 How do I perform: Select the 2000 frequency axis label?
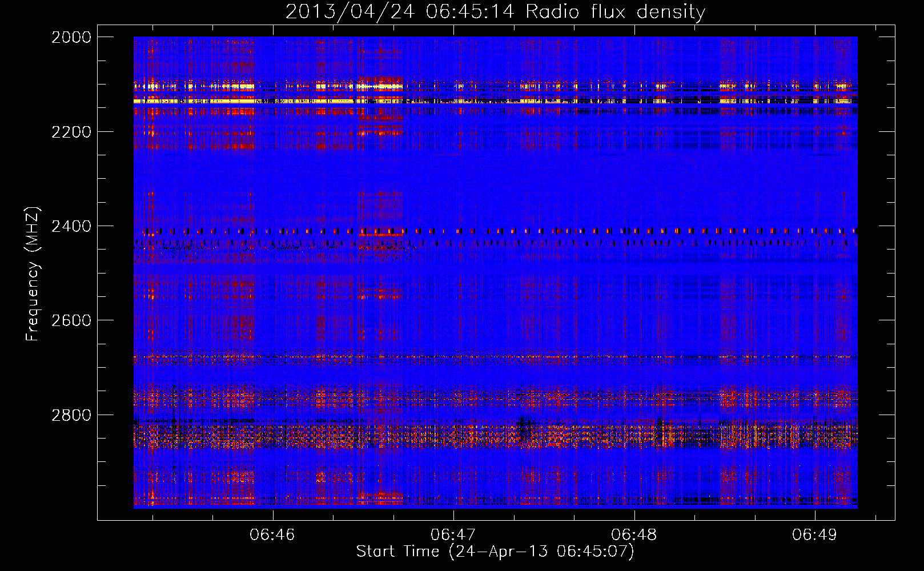pos(71,37)
